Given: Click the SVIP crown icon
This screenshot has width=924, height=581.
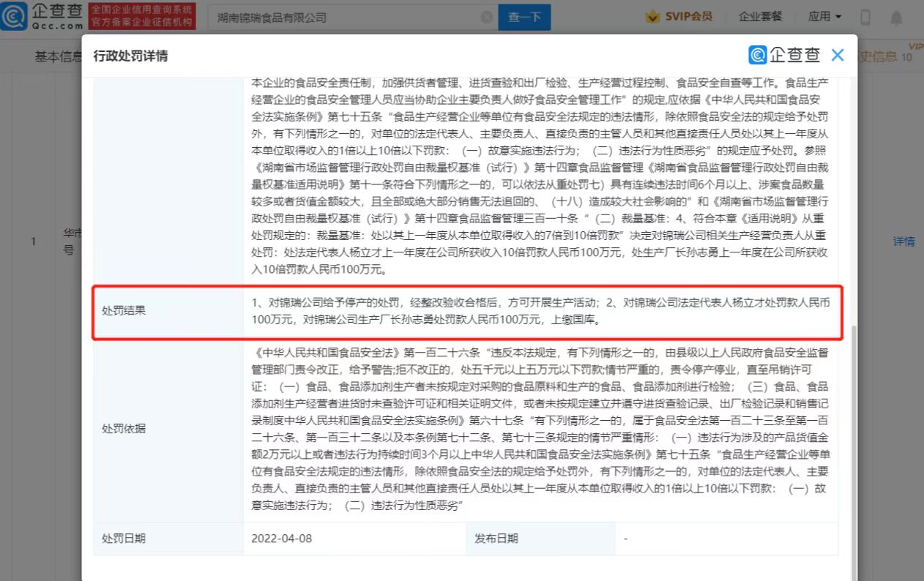Looking at the screenshot, I should [653, 16].
